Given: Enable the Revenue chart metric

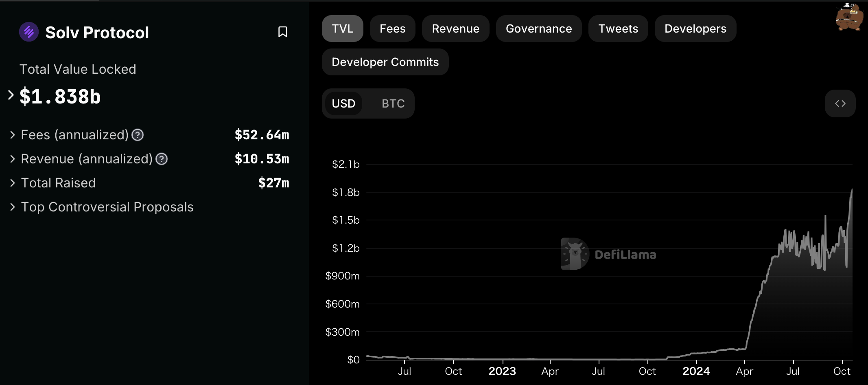Looking at the screenshot, I should 456,29.
